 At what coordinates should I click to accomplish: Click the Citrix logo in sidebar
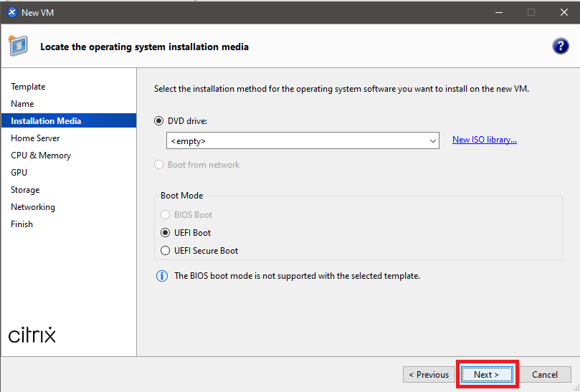point(32,335)
